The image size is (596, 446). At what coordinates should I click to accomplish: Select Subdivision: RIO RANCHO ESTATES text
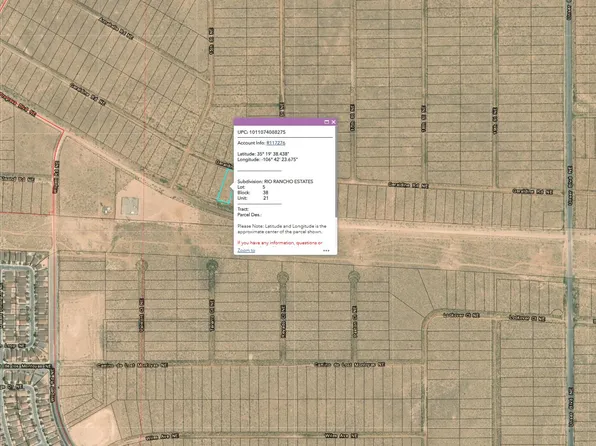[x=275, y=182]
